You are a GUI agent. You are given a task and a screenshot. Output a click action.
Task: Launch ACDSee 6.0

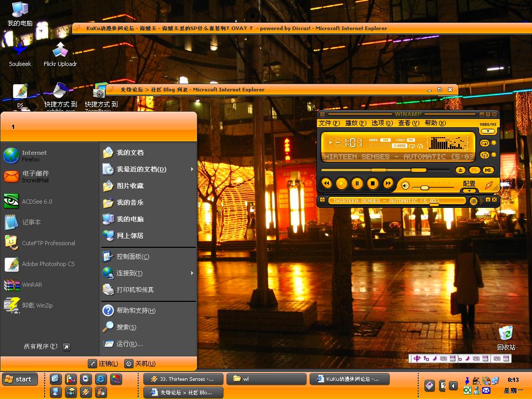point(49,201)
